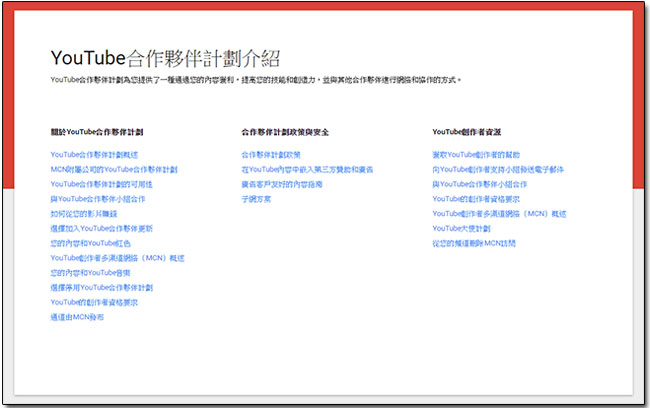Open the 通過由MCN發布 link
Screen dimensions: 650x408
tap(77, 317)
